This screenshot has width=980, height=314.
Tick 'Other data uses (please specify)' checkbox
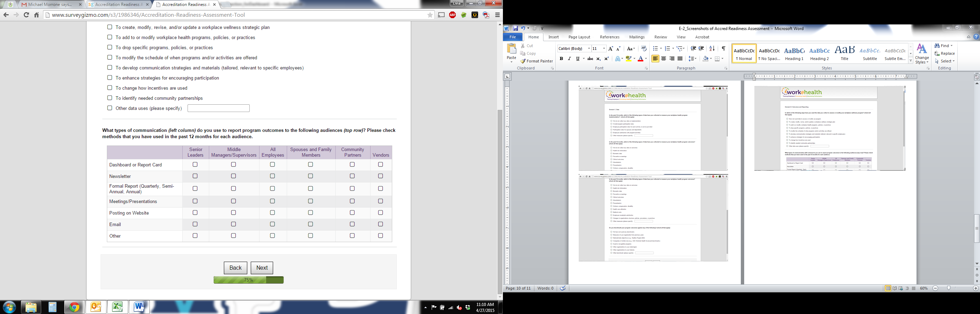click(110, 108)
